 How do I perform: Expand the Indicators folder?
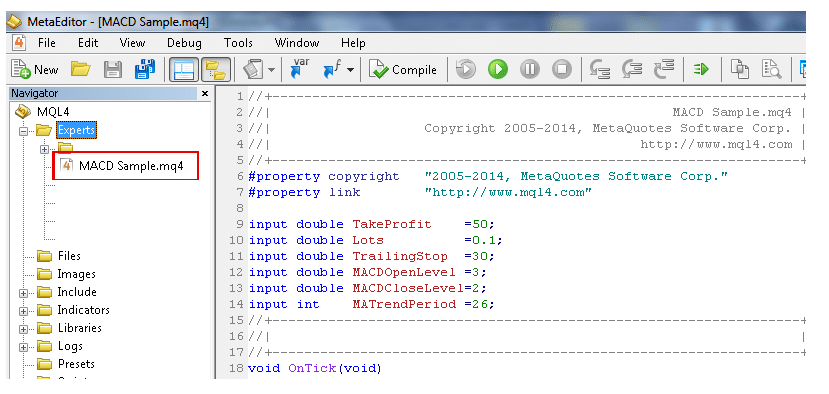(x=23, y=311)
